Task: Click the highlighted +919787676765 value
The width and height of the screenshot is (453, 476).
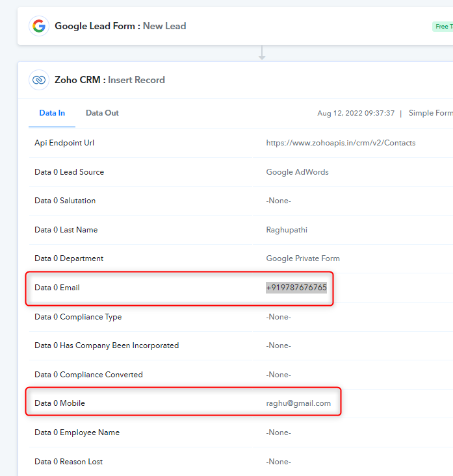Action: (296, 288)
